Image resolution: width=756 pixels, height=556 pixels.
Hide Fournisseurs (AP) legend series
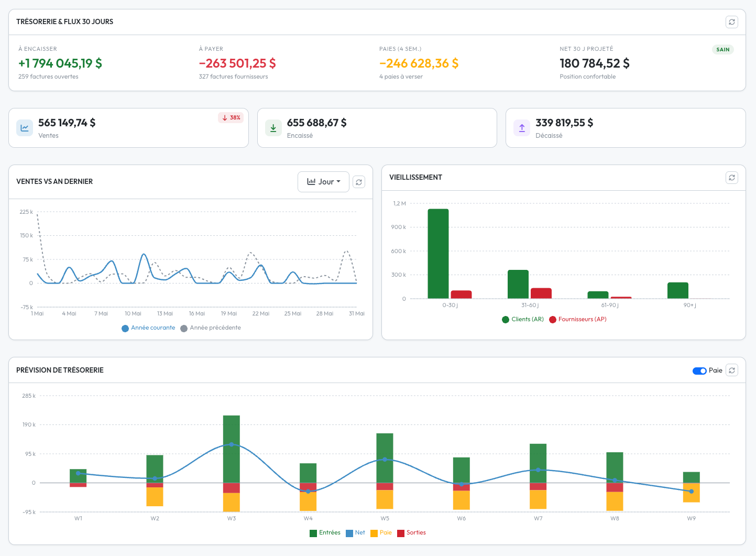(578, 319)
